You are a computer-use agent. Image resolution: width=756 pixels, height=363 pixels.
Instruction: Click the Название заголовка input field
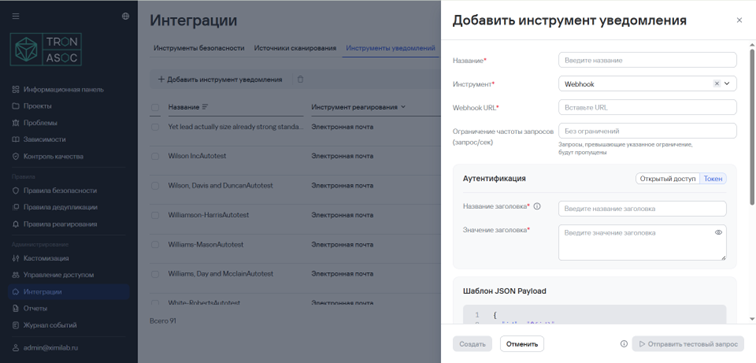[642, 209]
